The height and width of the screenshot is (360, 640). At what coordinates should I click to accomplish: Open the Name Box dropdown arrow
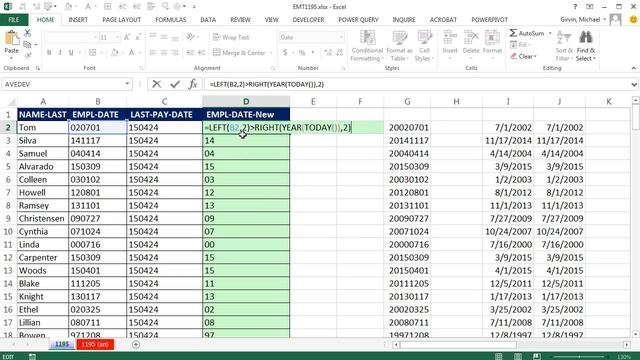[x=127, y=84]
